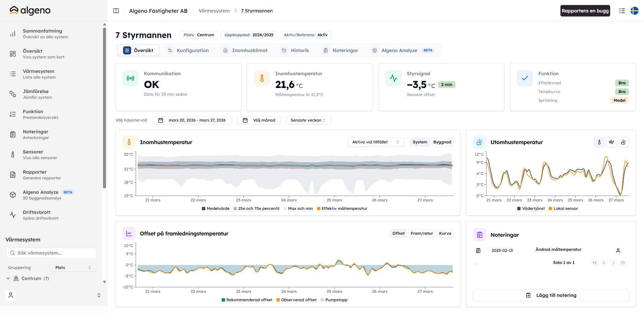Viewport: 644px width, 315px height.
Task: Switch indoor chart to Byggnad view
Action: [442, 142]
